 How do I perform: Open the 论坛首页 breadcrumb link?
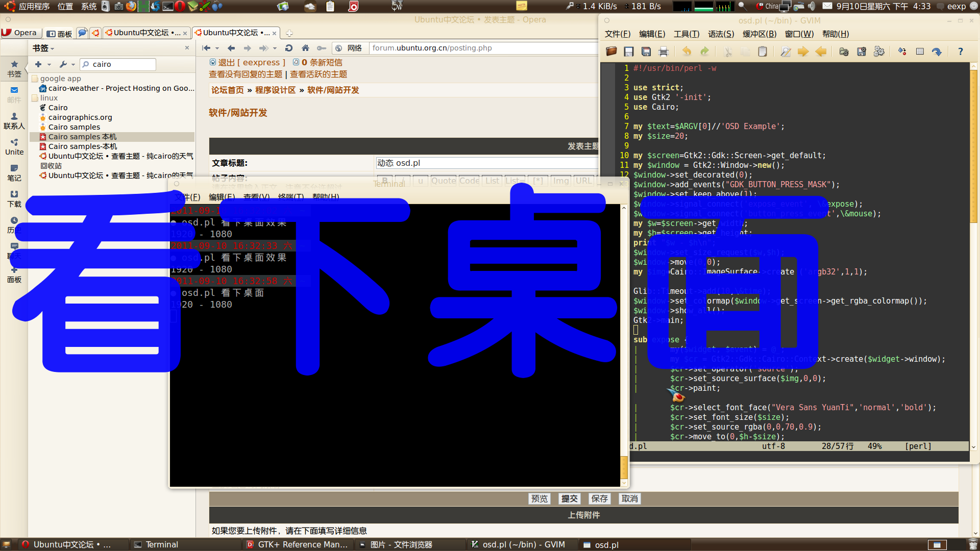(x=228, y=90)
